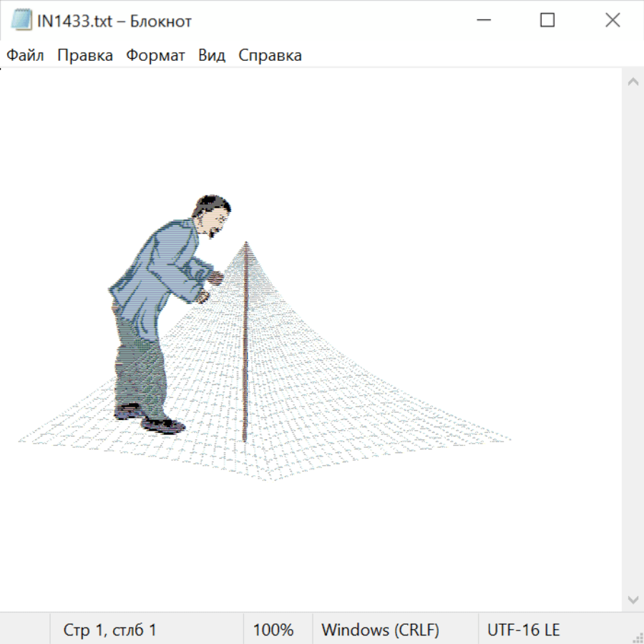Close the IN1433.txt Notepad window
The image size is (644, 644).
613,21
